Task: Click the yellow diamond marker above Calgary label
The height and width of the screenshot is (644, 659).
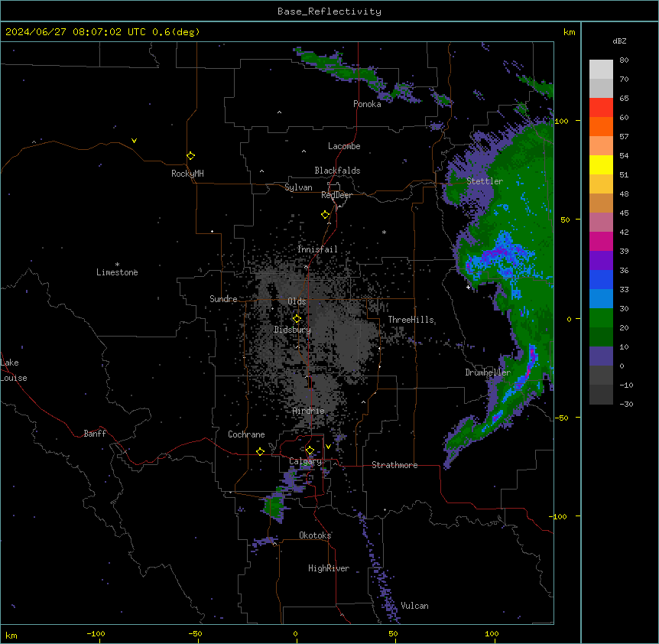Action: pyautogui.click(x=310, y=450)
